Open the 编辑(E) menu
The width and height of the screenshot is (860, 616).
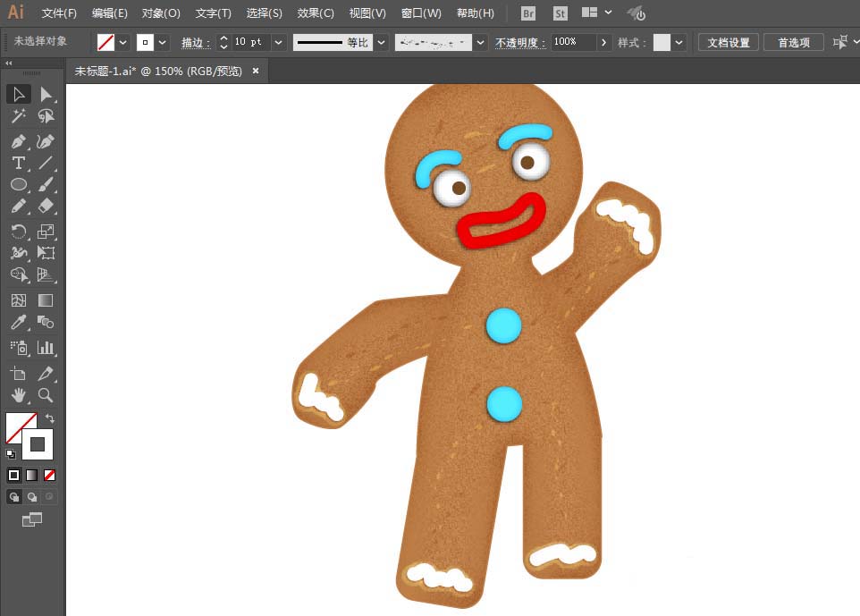(x=110, y=13)
